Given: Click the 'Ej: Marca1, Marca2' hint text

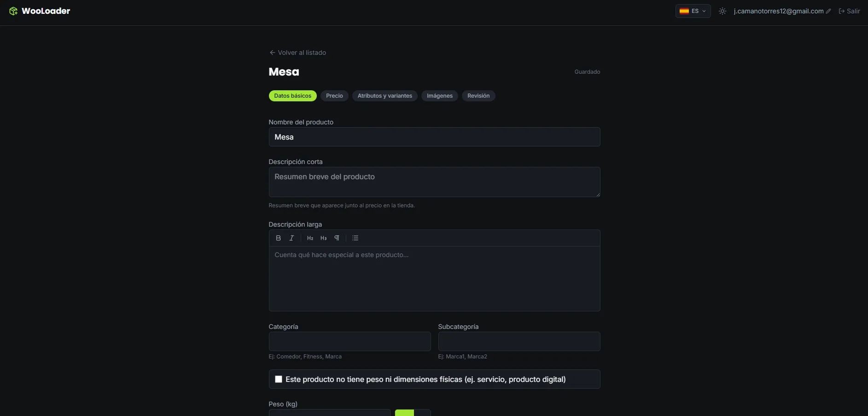Looking at the screenshot, I should point(463,357).
